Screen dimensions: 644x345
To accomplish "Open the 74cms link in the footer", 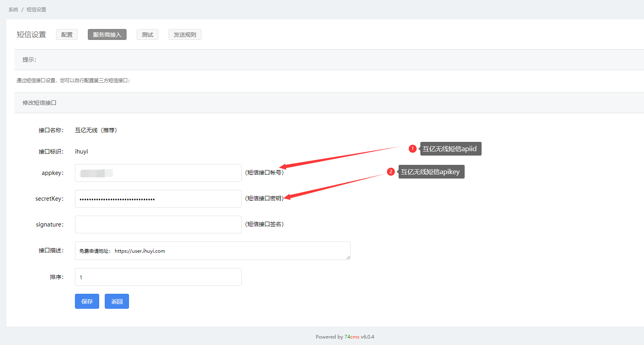I will (352, 337).
